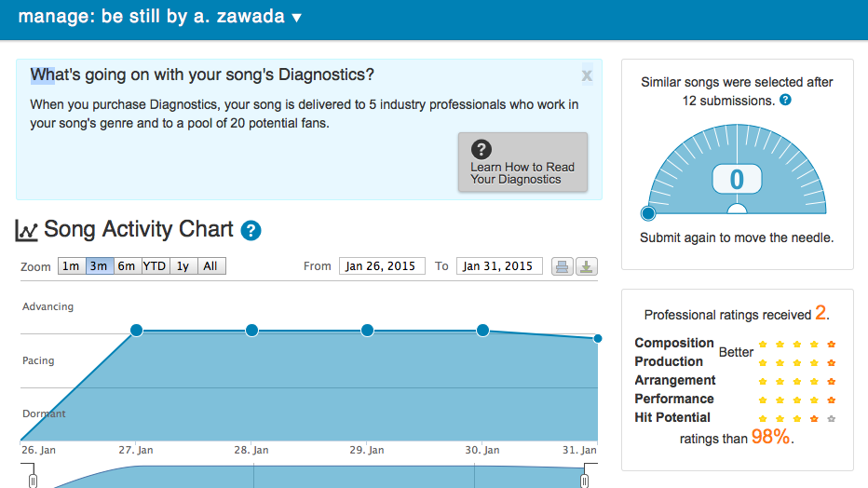Set chart zoom to 6m
Screen dimensions: 868x488
pyautogui.click(x=127, y=266)
